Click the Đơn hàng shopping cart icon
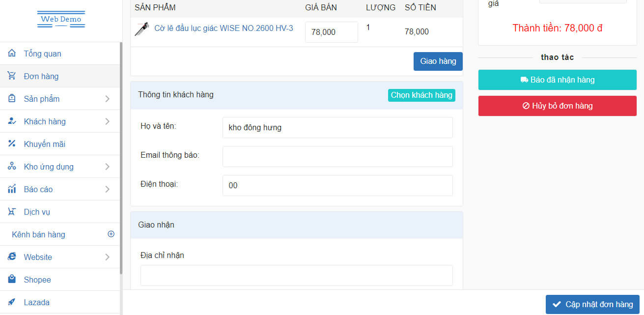Screen dimensions: 644x315 click(x=12, y=76)
